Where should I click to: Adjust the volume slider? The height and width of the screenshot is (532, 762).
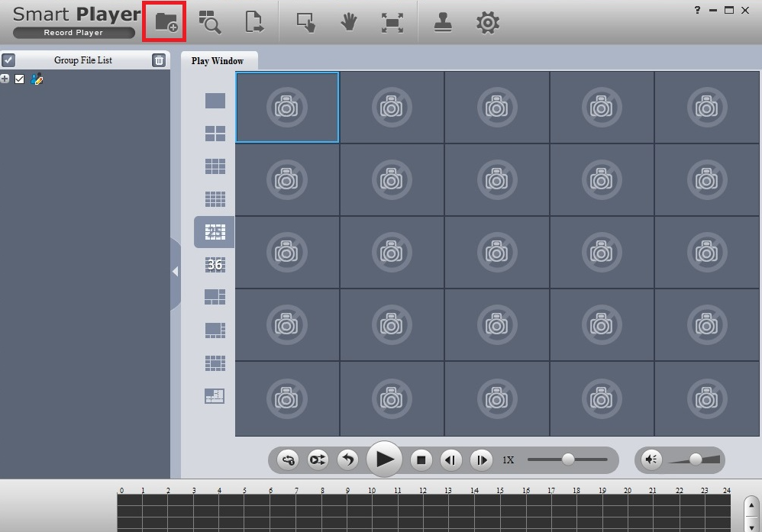(695, 459)
